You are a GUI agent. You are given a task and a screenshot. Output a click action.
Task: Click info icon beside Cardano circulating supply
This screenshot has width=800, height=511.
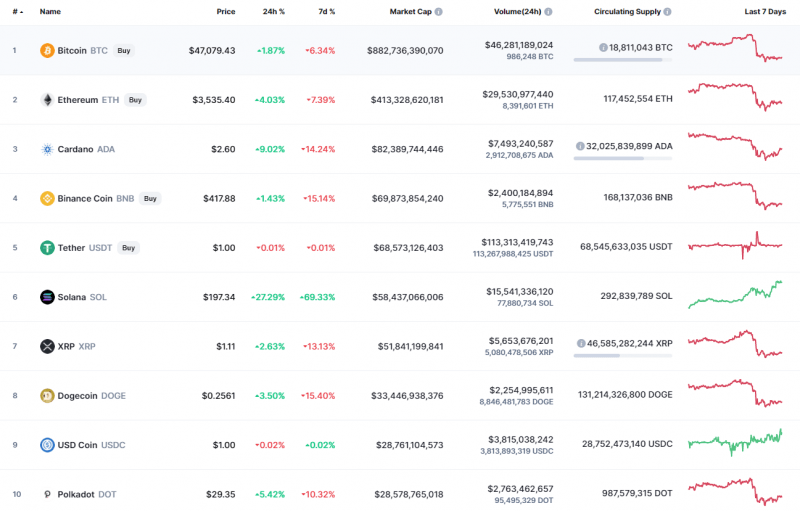pos(581,145)
